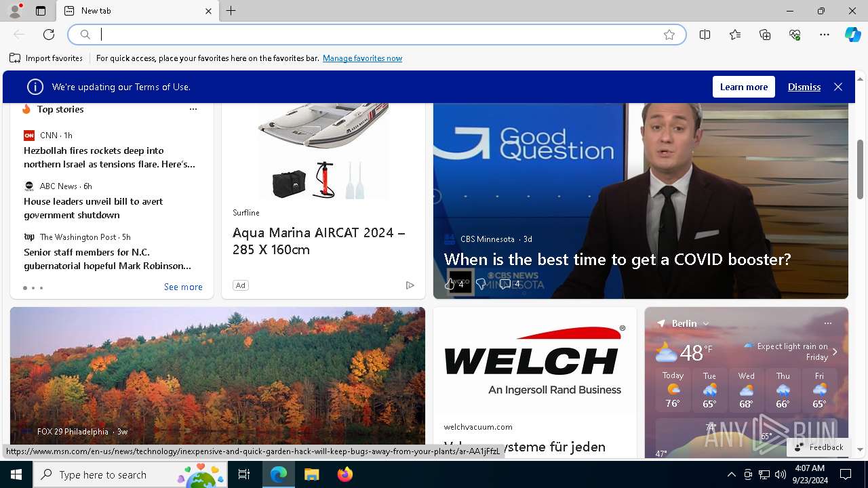The image size is (868, 488).
Task: Go to second Top stories page dot
Action: click(33, 288)
